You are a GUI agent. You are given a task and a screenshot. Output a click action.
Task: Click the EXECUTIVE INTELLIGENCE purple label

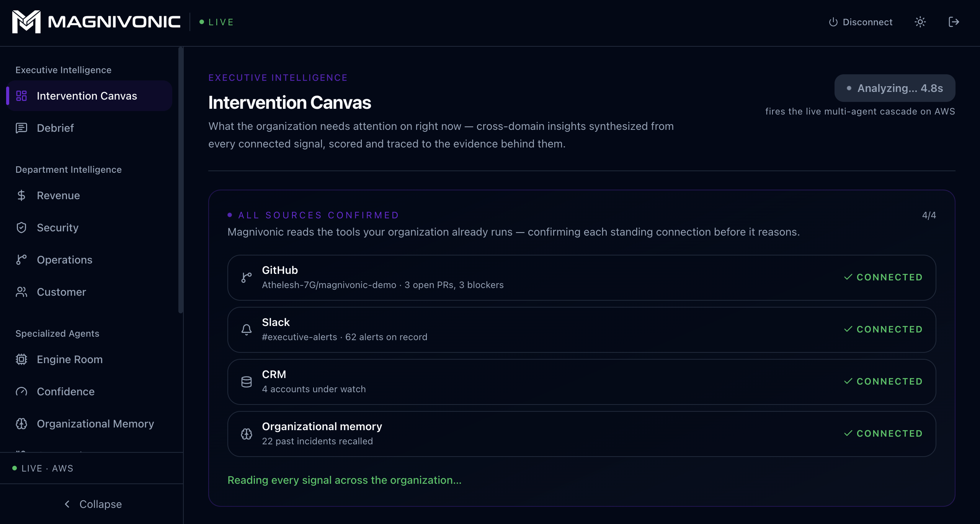coord(278,78)
